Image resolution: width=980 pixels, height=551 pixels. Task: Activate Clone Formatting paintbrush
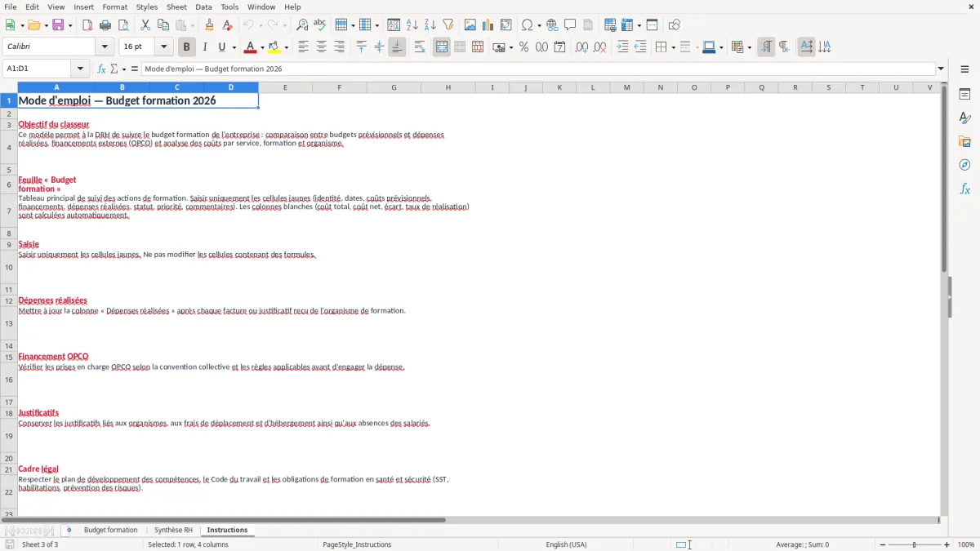click(x=210, y=25)
